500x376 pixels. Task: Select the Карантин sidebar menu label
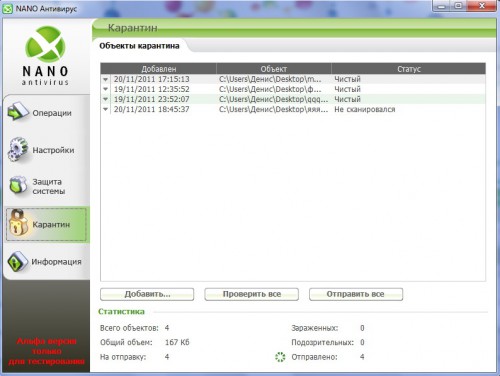pyautogui.click(x=51, y=224)
